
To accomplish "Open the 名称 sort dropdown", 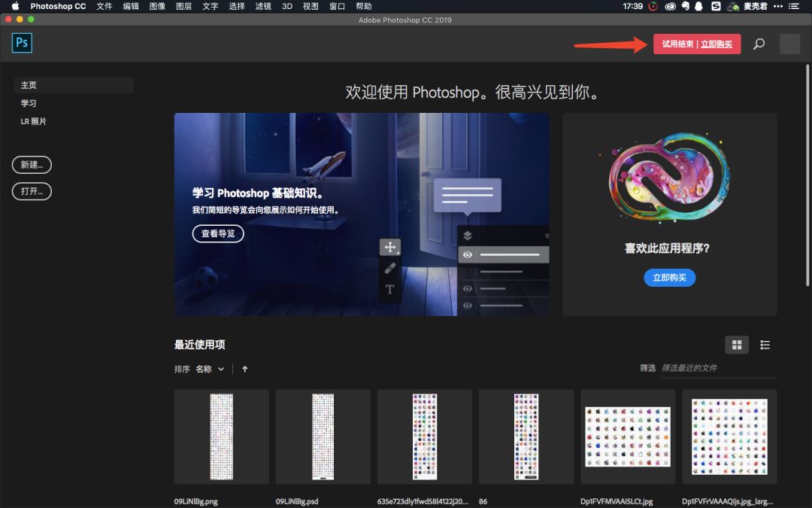I will (x=205, y=369).
